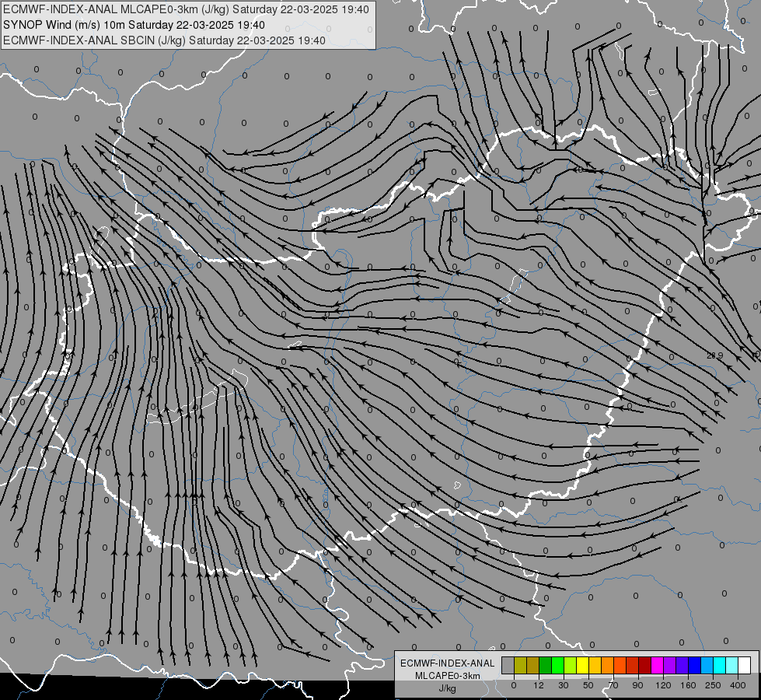Click the legend value label 400
The width and height of the screenshot is (761, 700).
(738, 685)
